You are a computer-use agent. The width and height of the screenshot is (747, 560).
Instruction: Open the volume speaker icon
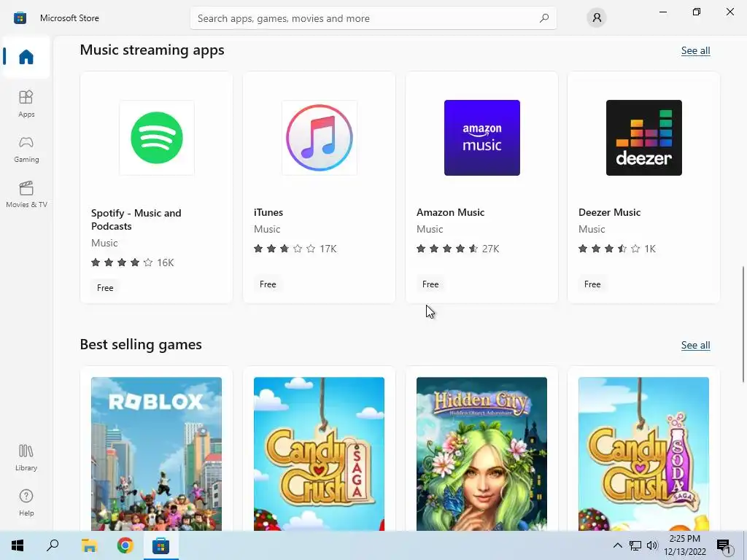(x=652, y=545)
